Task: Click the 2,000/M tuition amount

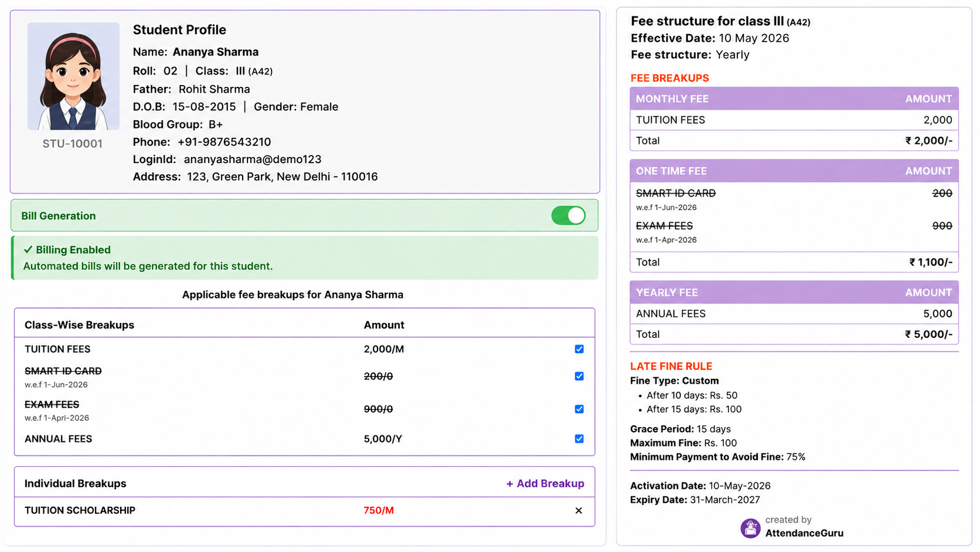Action: [x=384, y=349]
